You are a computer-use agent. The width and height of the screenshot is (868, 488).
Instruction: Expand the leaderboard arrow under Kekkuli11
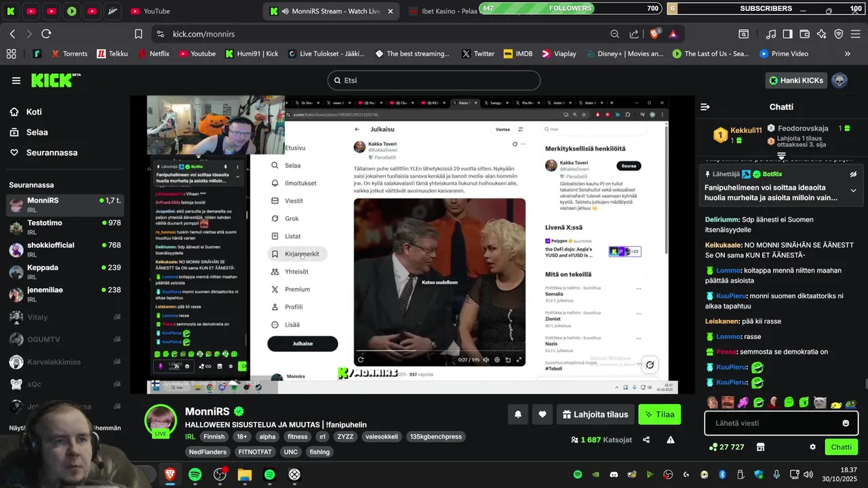pos(781,156)
